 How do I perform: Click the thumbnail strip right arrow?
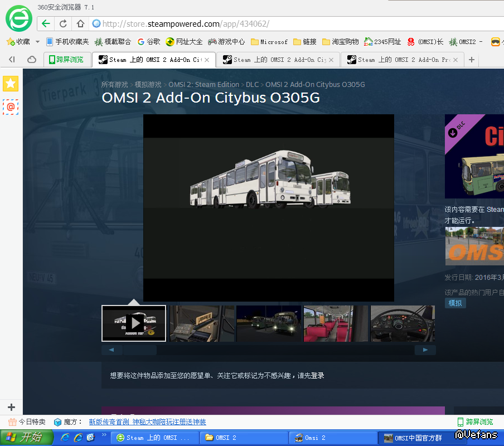(425, 350)
